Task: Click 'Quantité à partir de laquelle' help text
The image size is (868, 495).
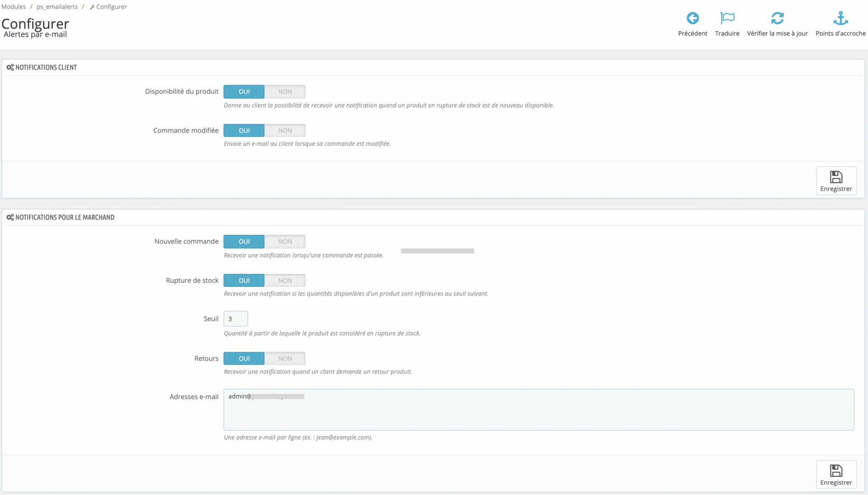Action: click(x=322, y=333)
